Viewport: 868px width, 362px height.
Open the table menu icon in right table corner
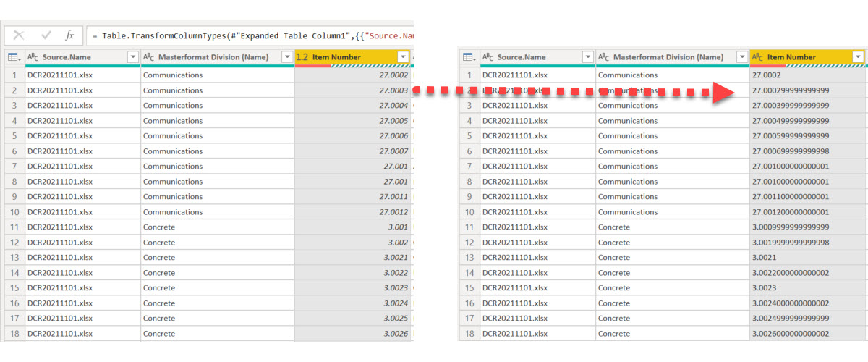[469, 57]
